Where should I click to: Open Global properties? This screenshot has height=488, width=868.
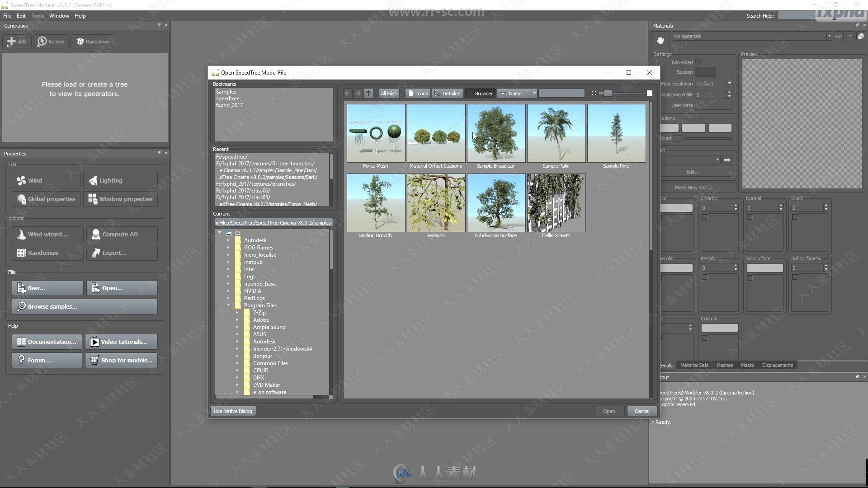(46, 199)
